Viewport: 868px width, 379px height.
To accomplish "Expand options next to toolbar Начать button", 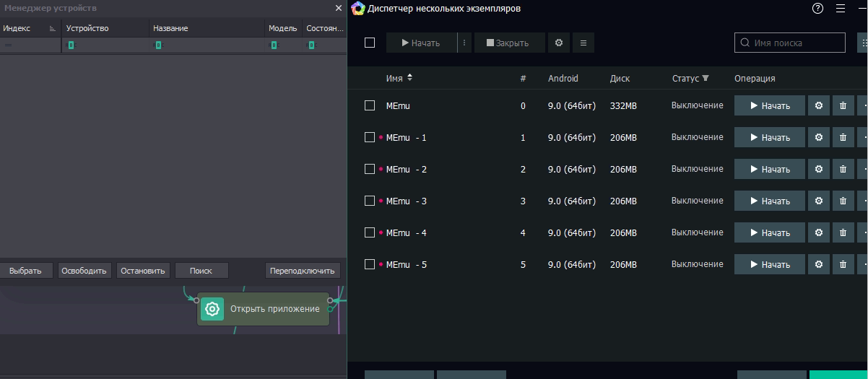I will 464,43.
